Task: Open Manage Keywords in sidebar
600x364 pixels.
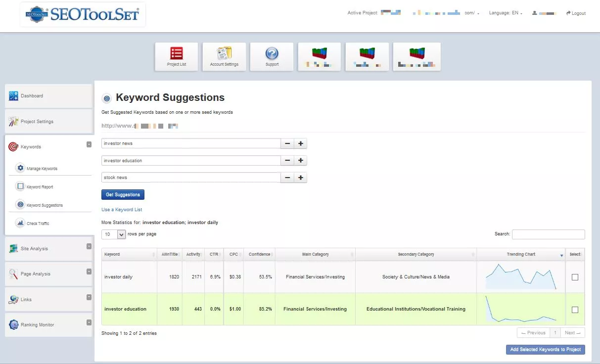Action: click(x=42, y=169)
